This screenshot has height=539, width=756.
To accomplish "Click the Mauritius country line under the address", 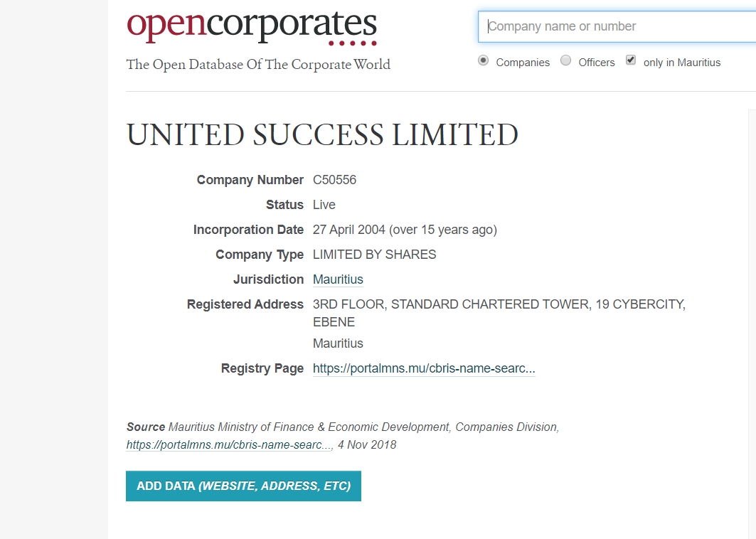I will (x=338, y=343).
